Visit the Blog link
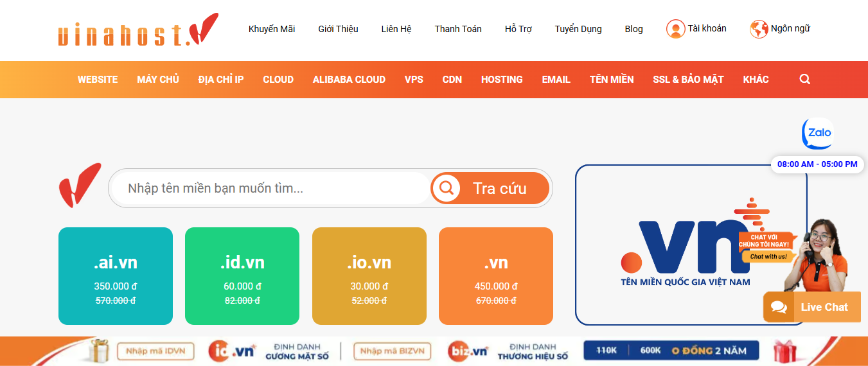This screenshot has height=366, width=868. pos(633,29)
